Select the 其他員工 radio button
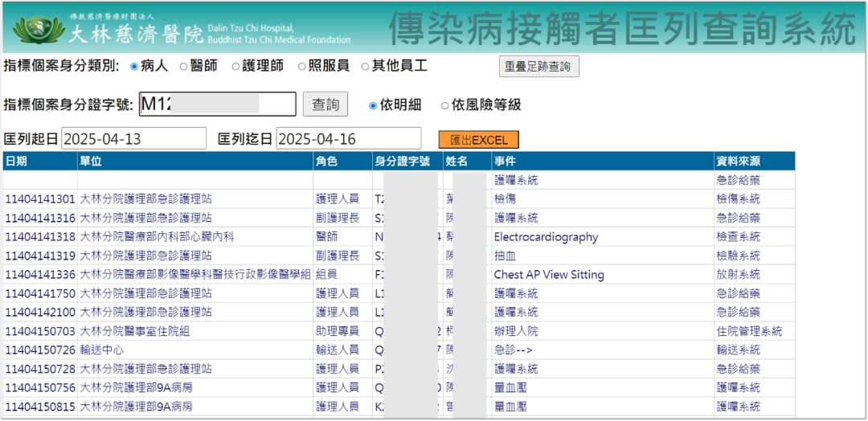This screenshot has width=868, height=421. coord(366,67)
